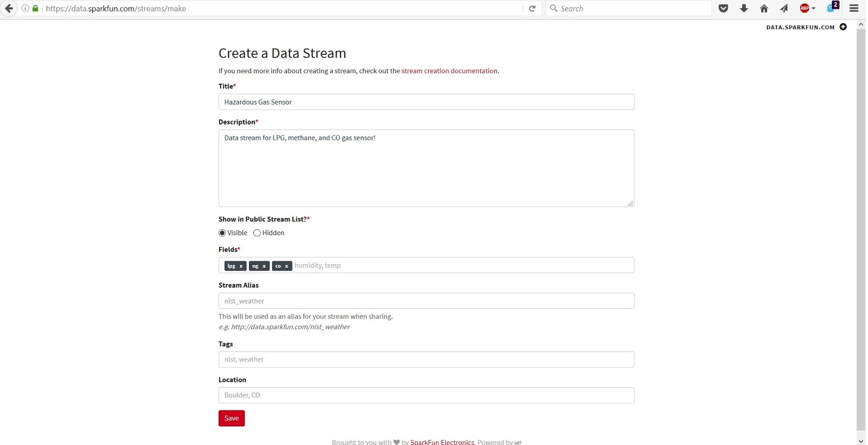Click the Adblock Plus icon
Image resolution: width=868 pixels, height=445 pixels.
[x=805, y=8]
